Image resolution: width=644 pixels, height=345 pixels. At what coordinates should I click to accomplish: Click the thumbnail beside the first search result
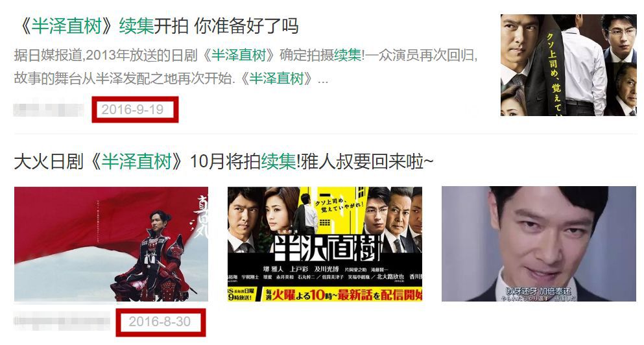point(568,65)
